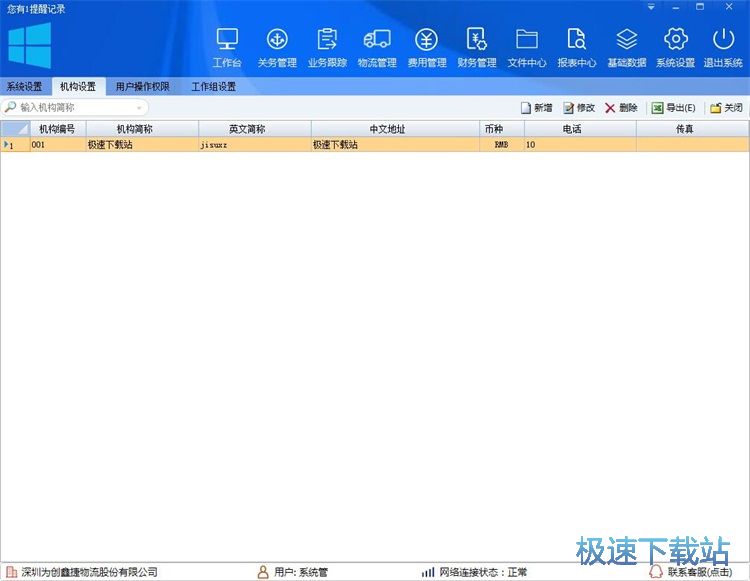Sort by 币种 column header

tap(502, 129)
